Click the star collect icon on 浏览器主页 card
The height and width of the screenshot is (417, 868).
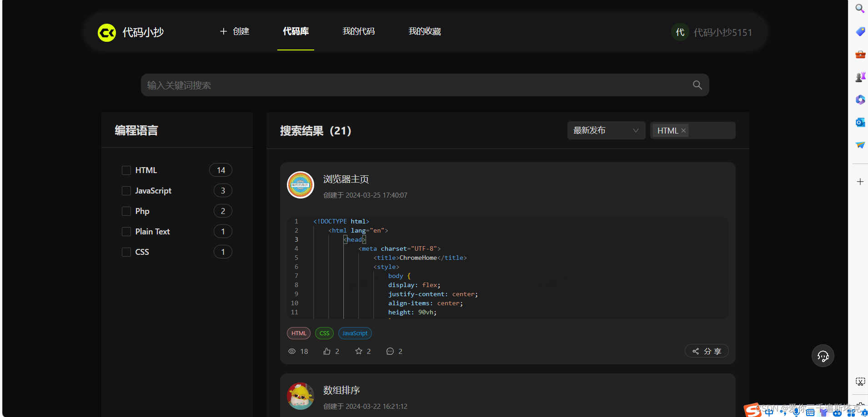[x=358, y=351]
